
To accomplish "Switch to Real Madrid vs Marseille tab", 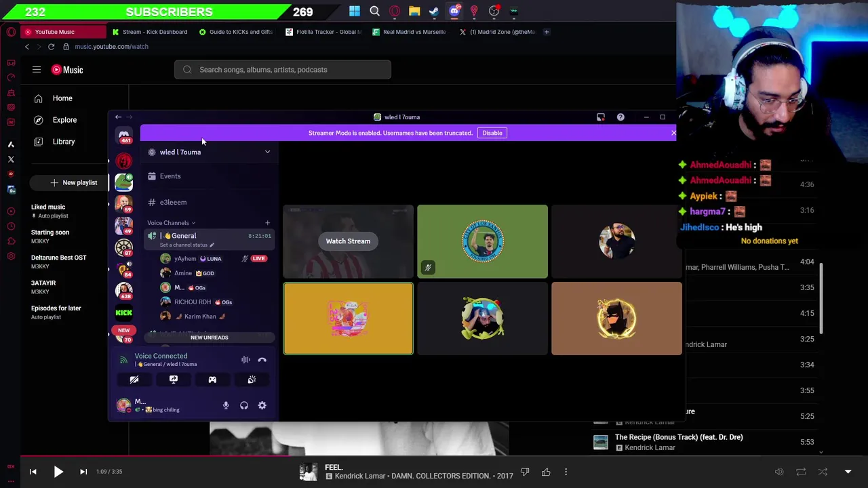I will [x=411, y=32].
